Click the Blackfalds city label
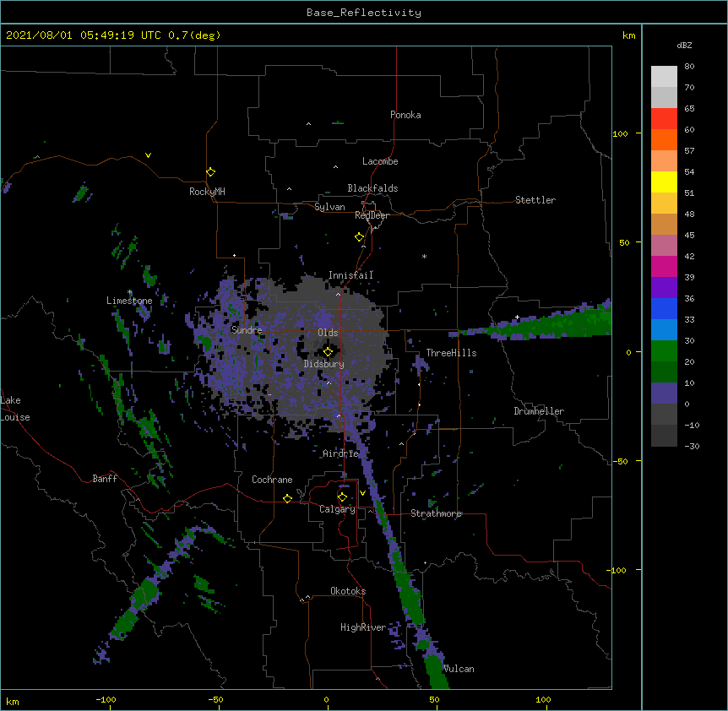This screenshot has height=711, width=728. pos(372,188)
